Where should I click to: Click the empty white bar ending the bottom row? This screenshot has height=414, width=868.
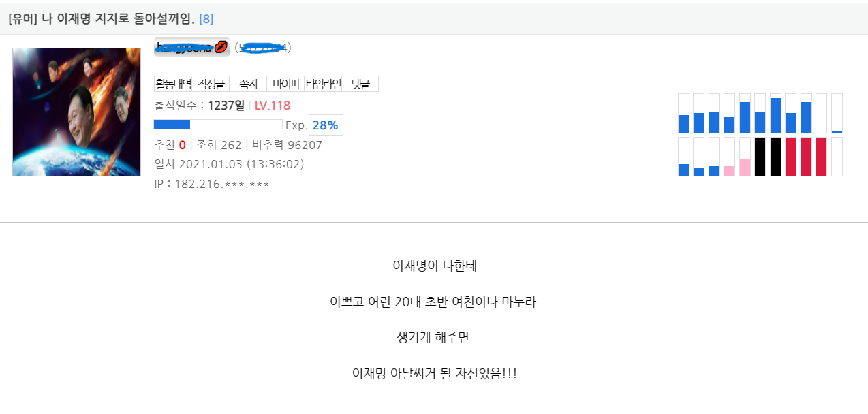pos(837,157)
